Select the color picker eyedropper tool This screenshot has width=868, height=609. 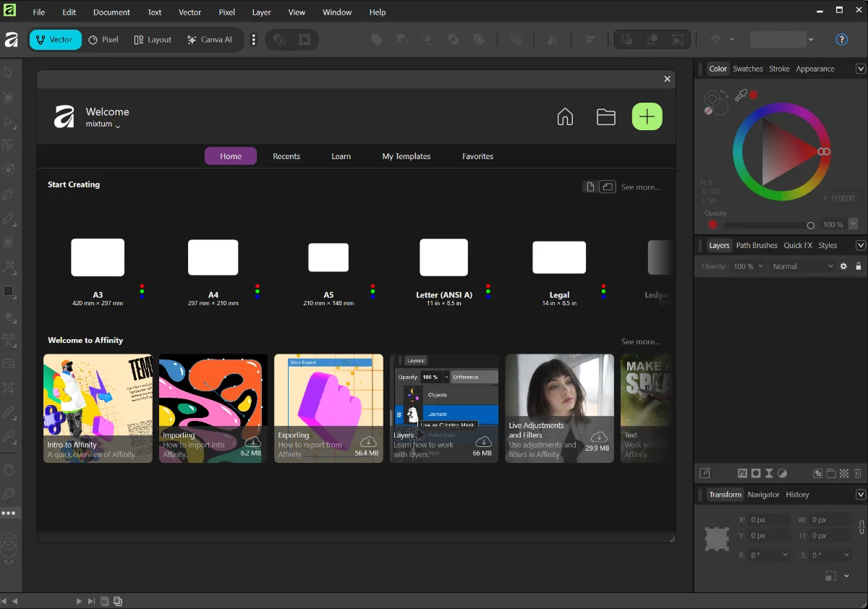(741, 95)
